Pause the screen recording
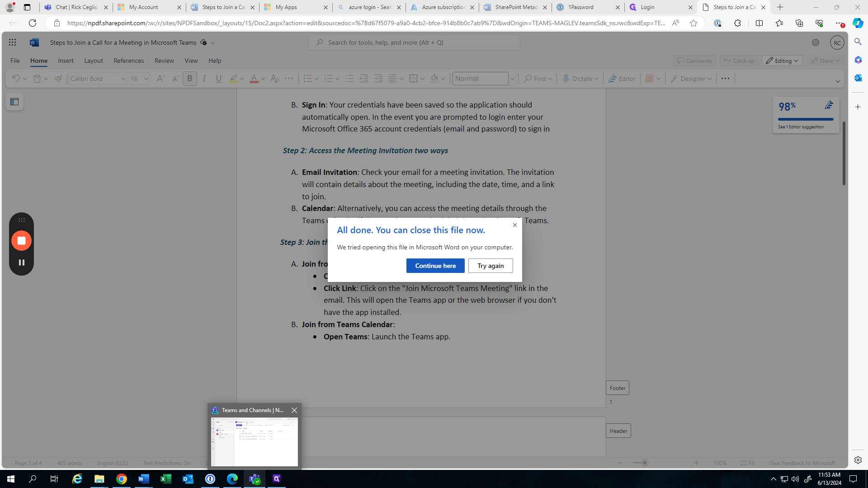868x488 pixels. pyautogui.click(x=21, y=263)
